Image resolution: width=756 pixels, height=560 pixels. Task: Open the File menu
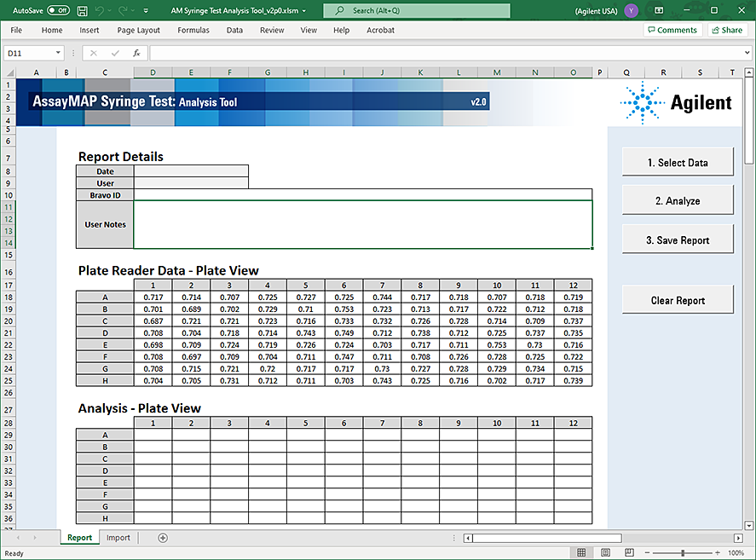pos(16,30)
